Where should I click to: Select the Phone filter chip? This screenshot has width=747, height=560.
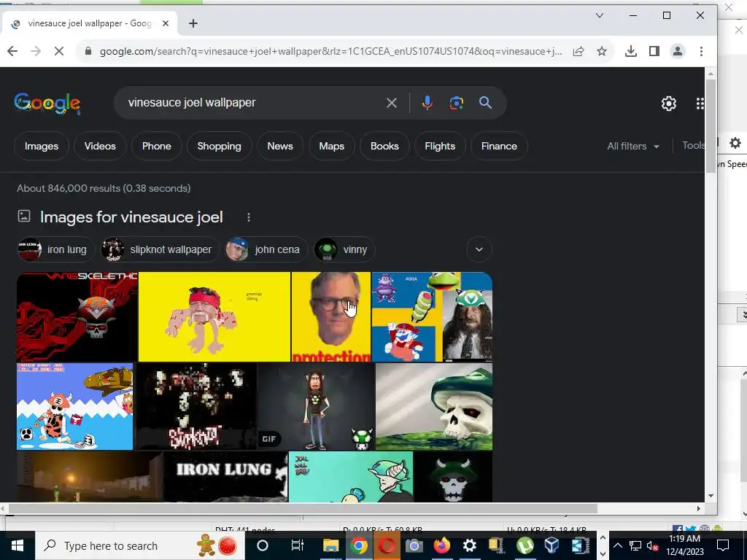coord(156,146)
